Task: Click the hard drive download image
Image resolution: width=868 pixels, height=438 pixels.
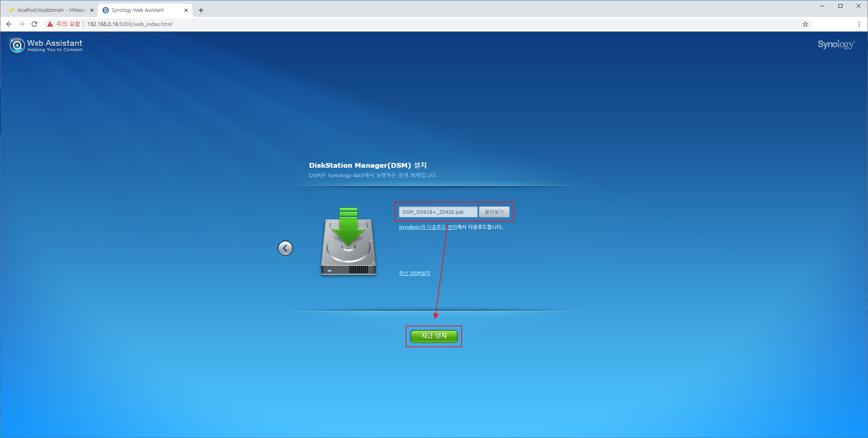Action: click(348, 241)
